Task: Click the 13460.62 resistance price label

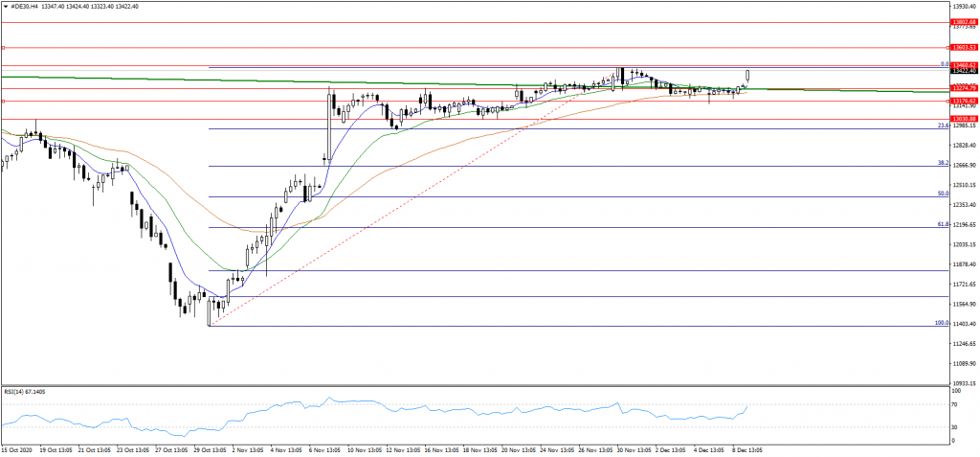Action: 963,64
